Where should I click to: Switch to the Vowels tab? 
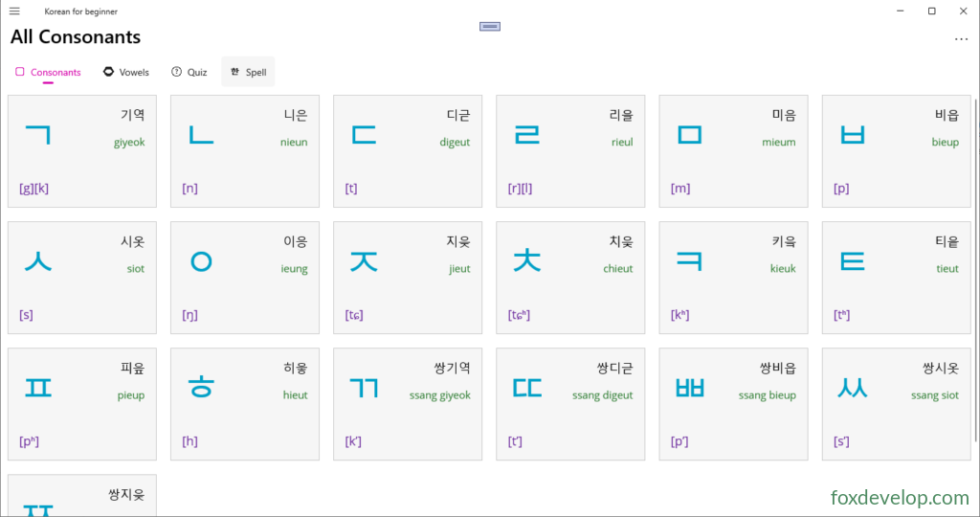126,72
